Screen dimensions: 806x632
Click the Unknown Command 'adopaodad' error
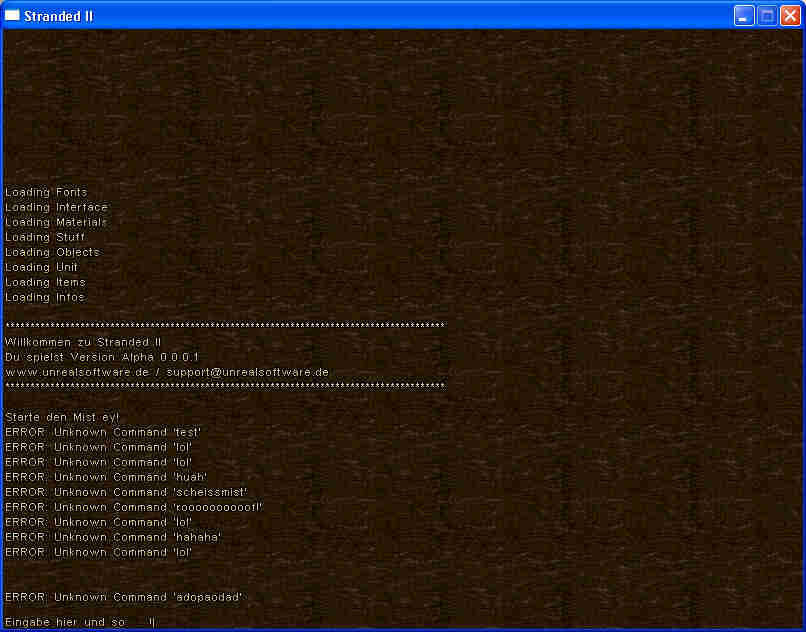(x=124, y=597)
